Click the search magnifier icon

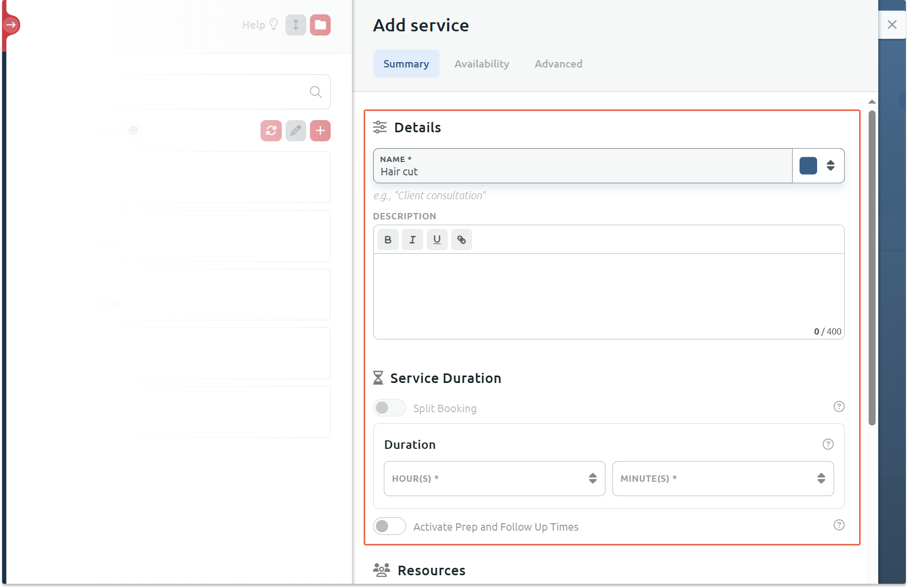point(316,92)
